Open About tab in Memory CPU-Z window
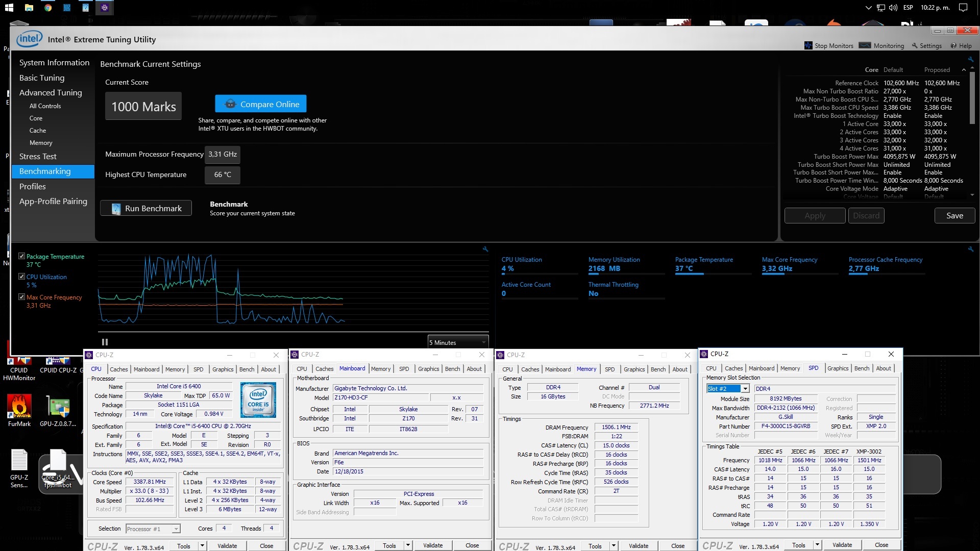The height and width of the screenshot is (551, 980). tap(679, 369)
